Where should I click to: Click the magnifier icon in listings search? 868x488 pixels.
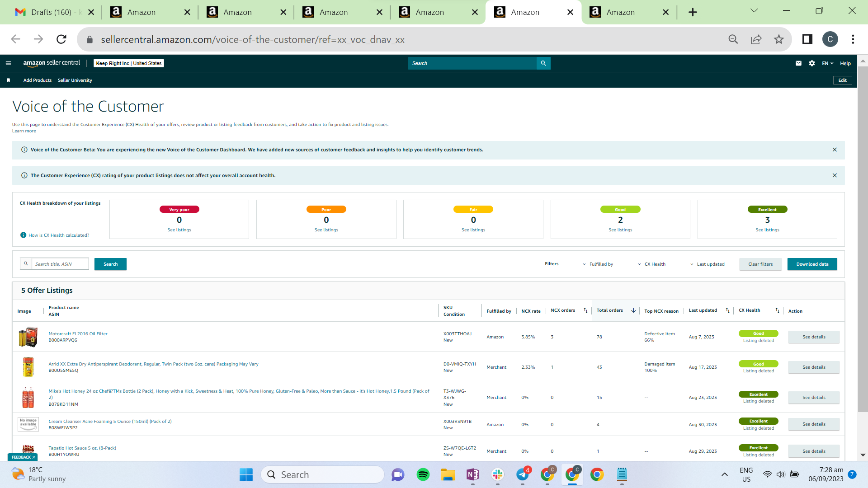point(26,264)
